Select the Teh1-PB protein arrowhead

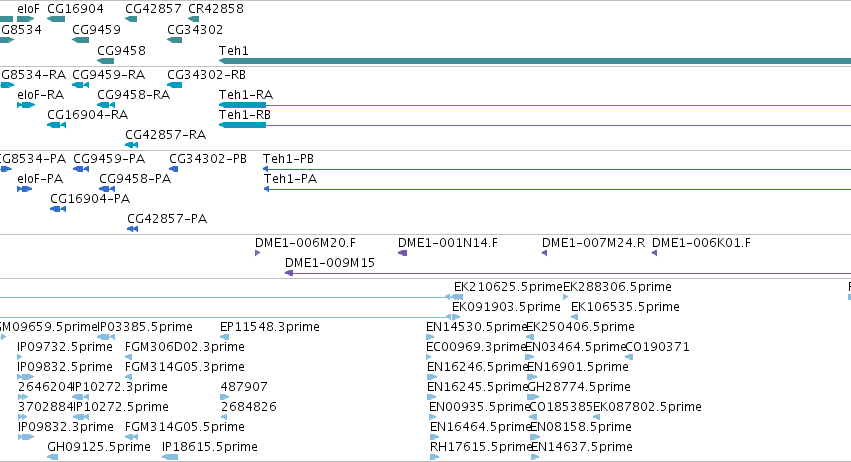pyautogui.click(x=266, y=169)
